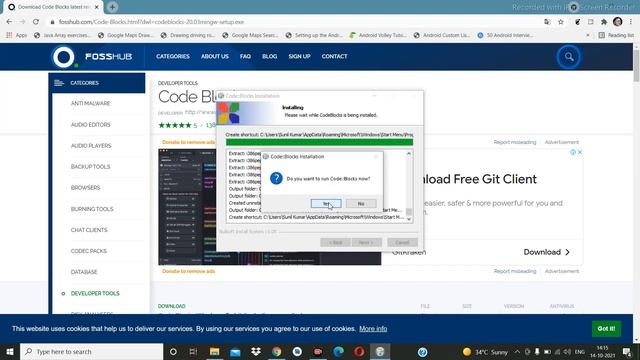Open Java Array exercises bookmark
The width and height of the screenshot is (640, 360).
point(62,35)
